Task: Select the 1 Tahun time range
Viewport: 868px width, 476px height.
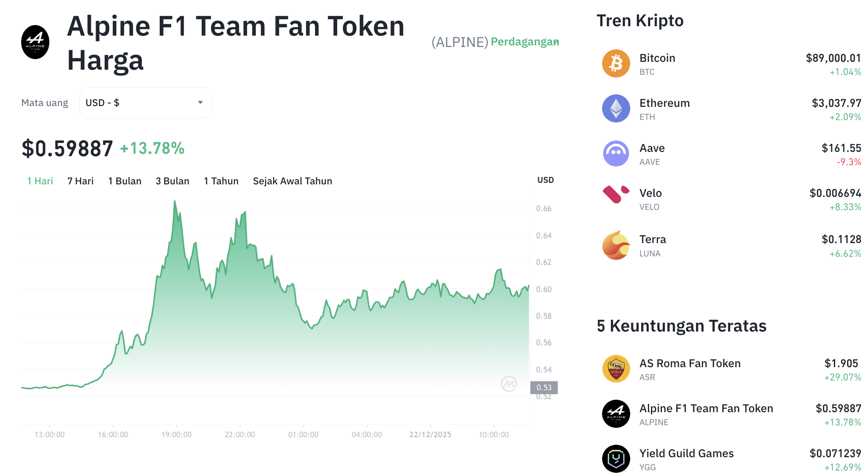Action: click(221, 181)
